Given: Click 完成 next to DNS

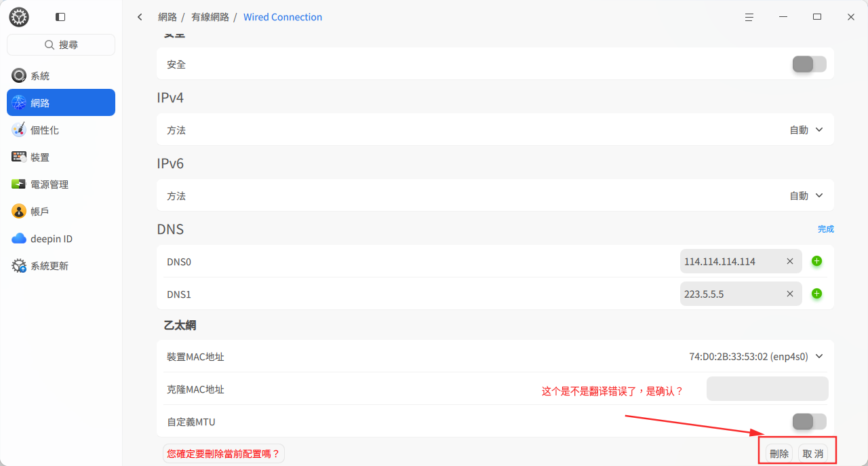Looking at the screenshot, I should click(826, 229).
